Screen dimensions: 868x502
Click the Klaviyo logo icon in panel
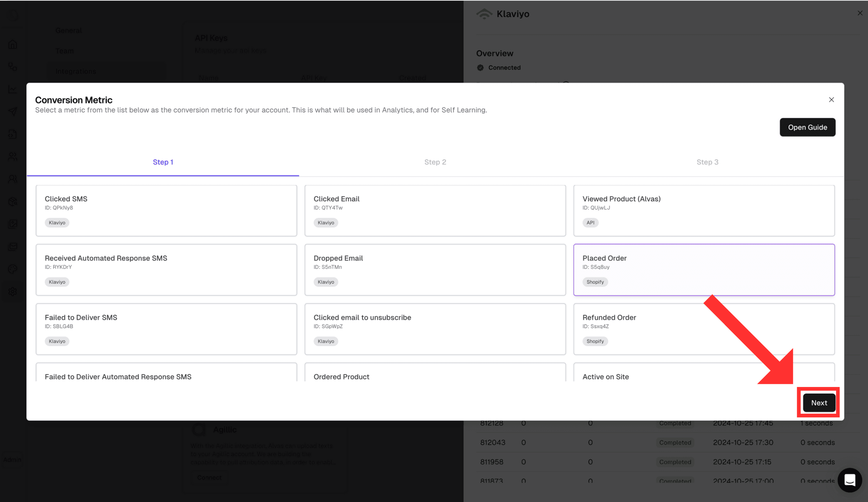click(x=484, y=14)
